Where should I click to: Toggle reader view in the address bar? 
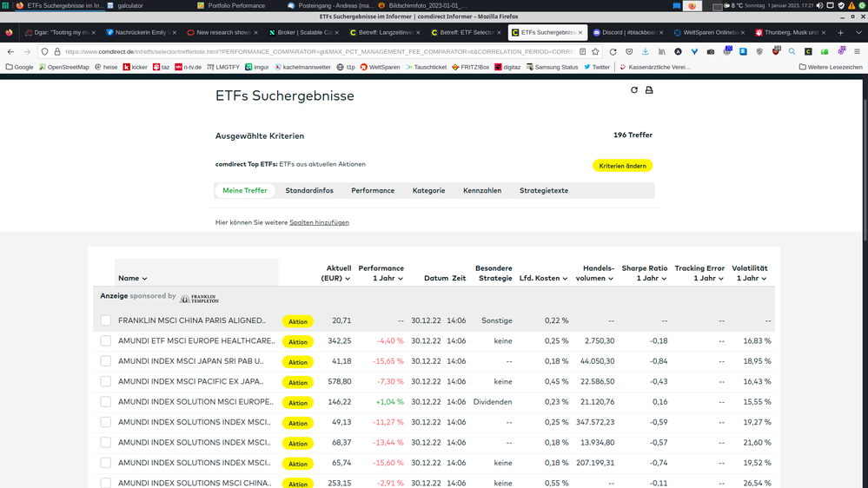(581, 51)
